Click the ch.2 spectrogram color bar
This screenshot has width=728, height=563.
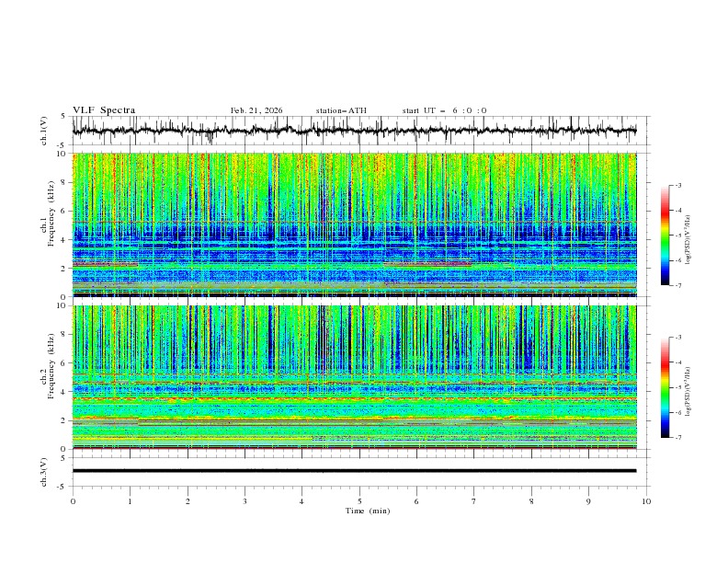(665, 387)
